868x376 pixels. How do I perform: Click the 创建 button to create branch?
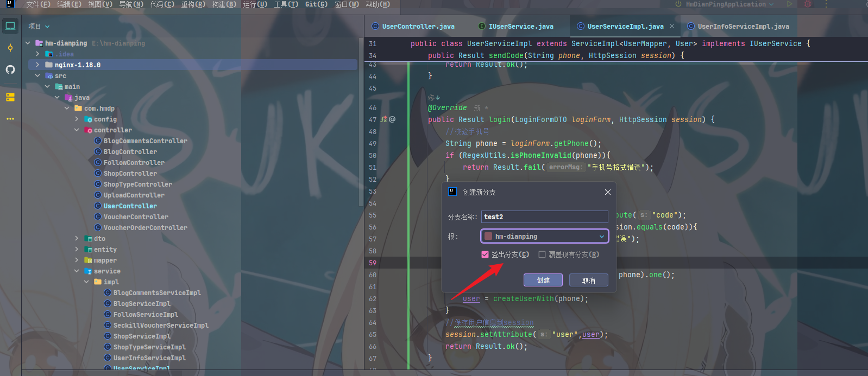[x=543, y=280]
